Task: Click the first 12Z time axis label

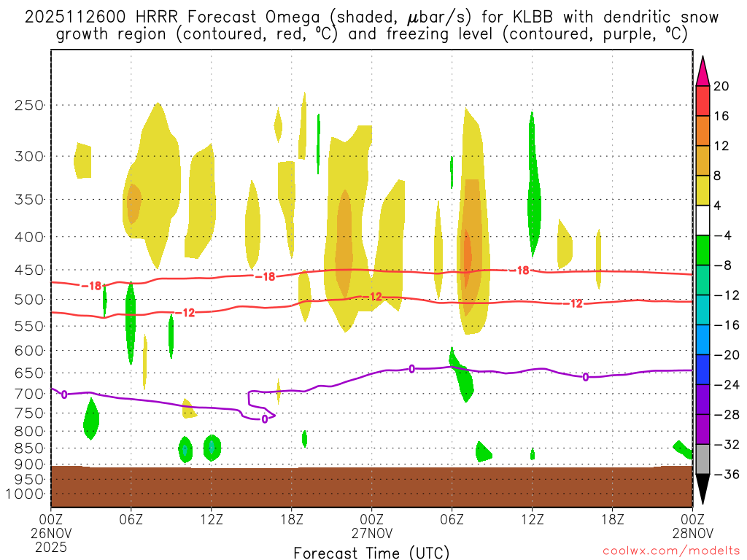Action: tap(212, 519)
